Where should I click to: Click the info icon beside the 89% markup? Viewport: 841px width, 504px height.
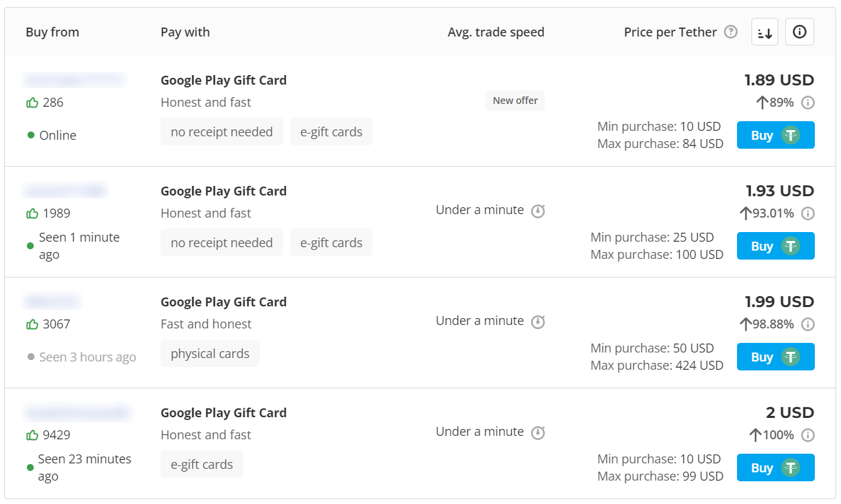(808, 102)
